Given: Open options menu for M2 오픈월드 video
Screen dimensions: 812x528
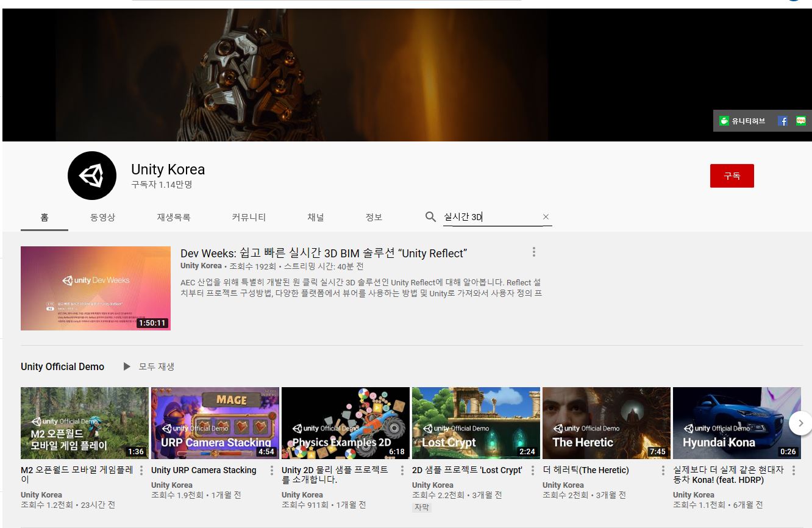Looking at the screenshot, I should (141, 471).
